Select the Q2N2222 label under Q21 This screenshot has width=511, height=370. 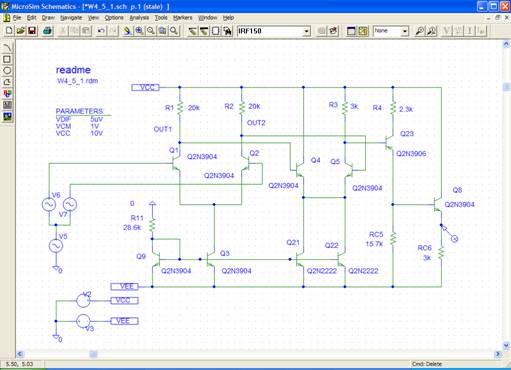pos(322,271)
